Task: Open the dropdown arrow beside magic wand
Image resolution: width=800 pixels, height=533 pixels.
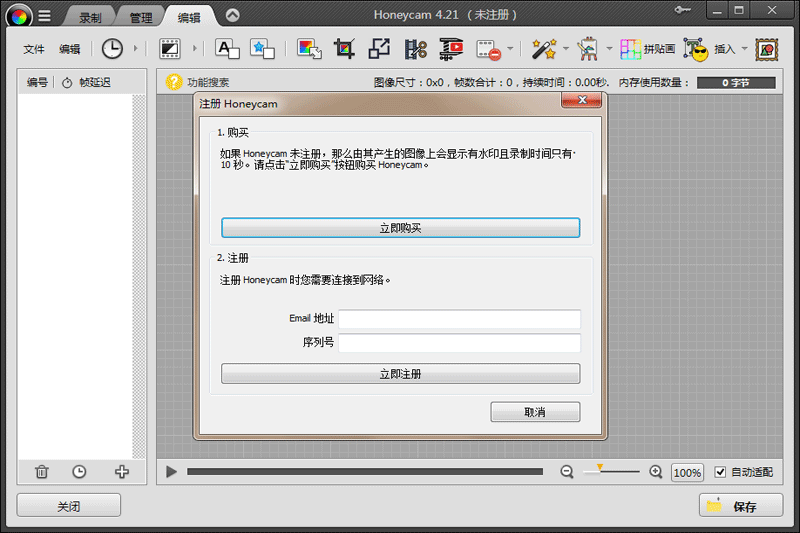Action: (x=566, y=48)
